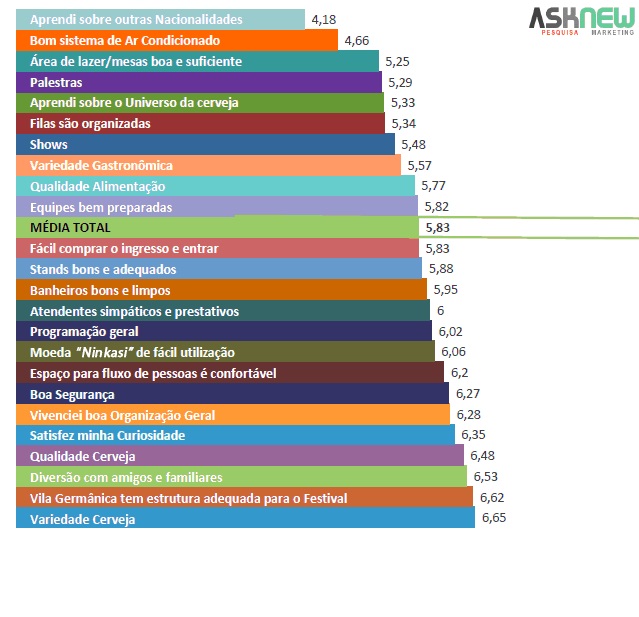Click the 'Stands bons e adequados' bar
This screenshot has height=617, width=639.
pyautogui.click(x=218, y=269)
